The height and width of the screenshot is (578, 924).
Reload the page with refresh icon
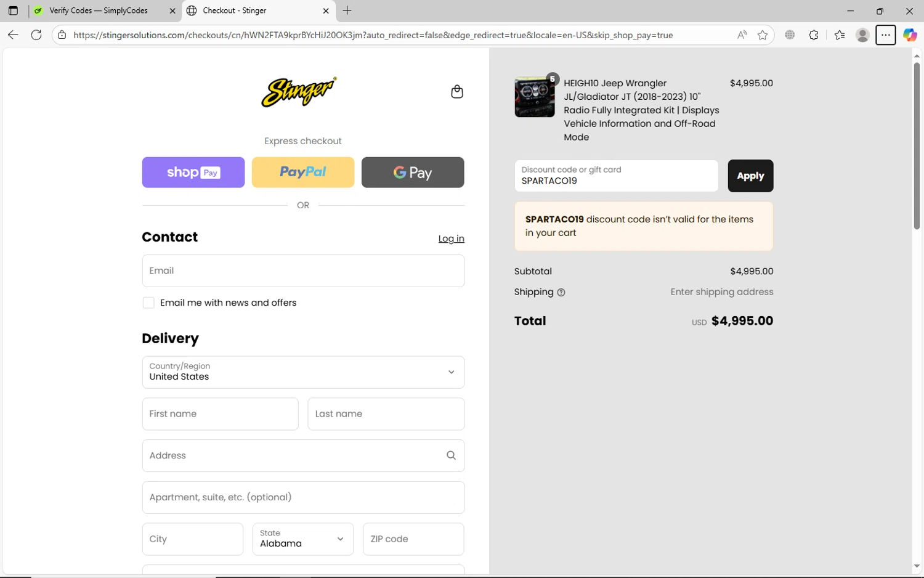pos(36,35)
